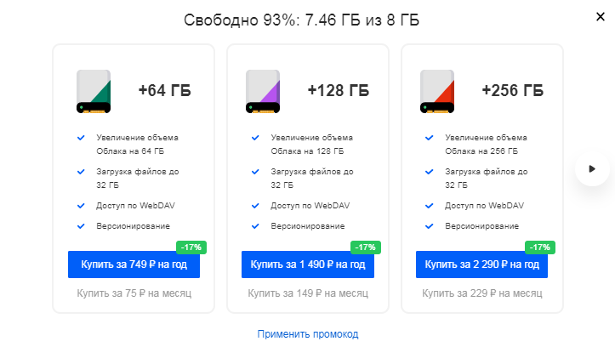Click Версионирование checkmark in 256 ГБ plan

429,226
